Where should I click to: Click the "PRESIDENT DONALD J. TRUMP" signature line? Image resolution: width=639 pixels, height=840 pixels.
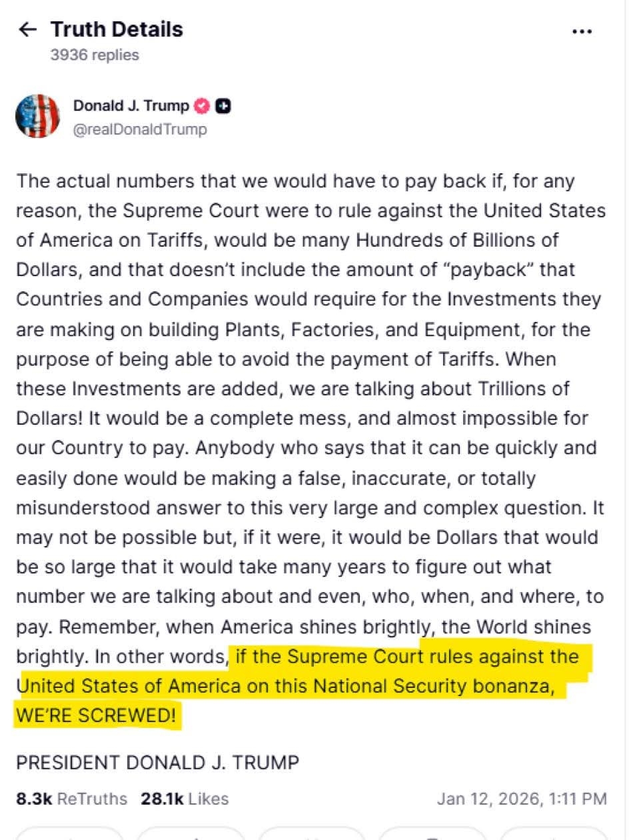click(157, 762)
